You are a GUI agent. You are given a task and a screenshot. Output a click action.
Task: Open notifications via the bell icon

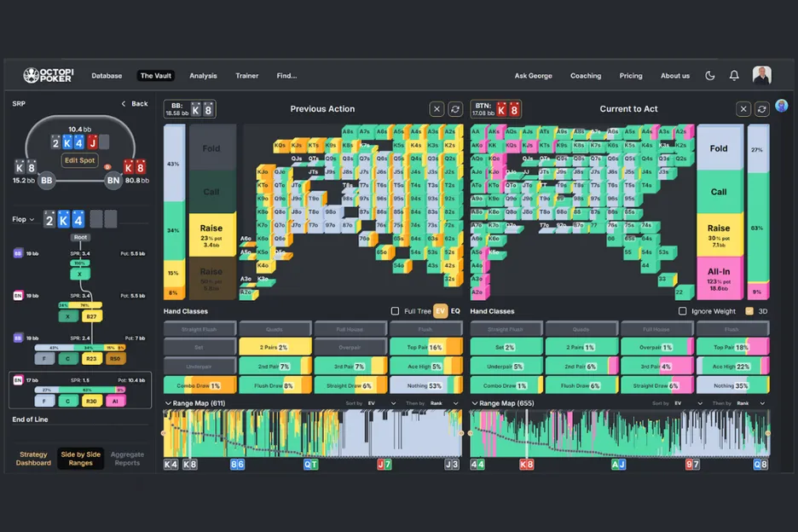point(734,76)
